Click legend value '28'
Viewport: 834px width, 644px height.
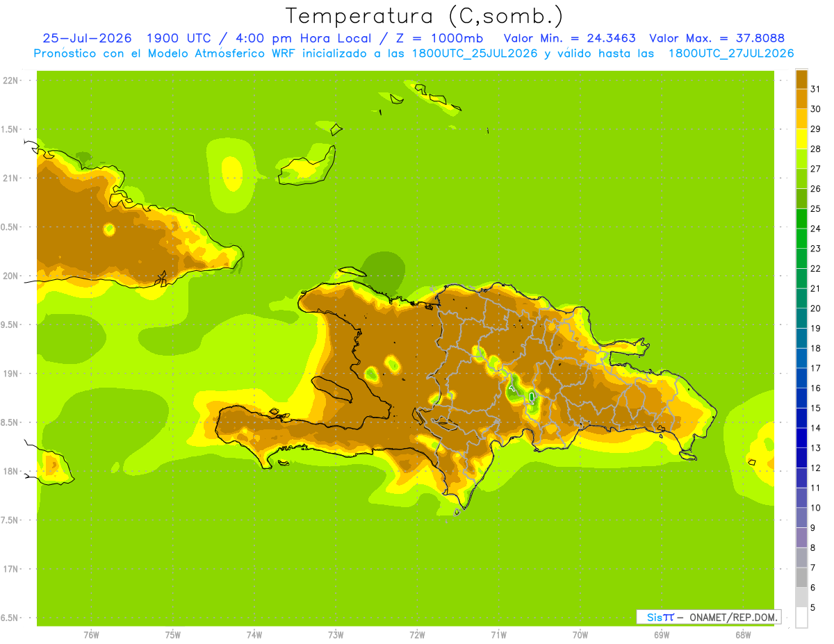[816, 149]
